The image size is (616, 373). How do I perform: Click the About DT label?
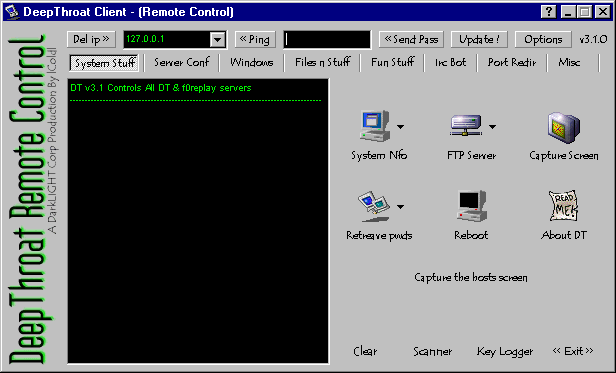coord(564,235)
